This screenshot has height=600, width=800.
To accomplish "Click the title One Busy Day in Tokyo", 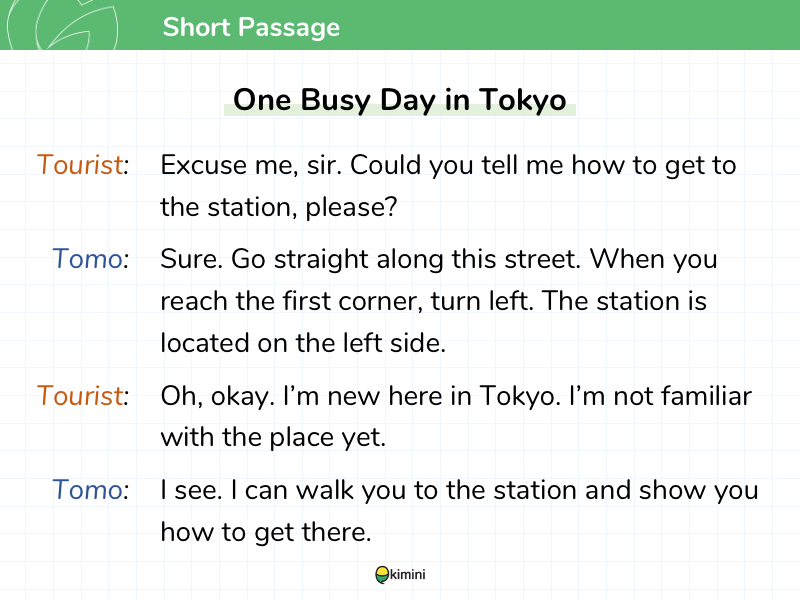I will pyautogui.click(x=399, y=99).
